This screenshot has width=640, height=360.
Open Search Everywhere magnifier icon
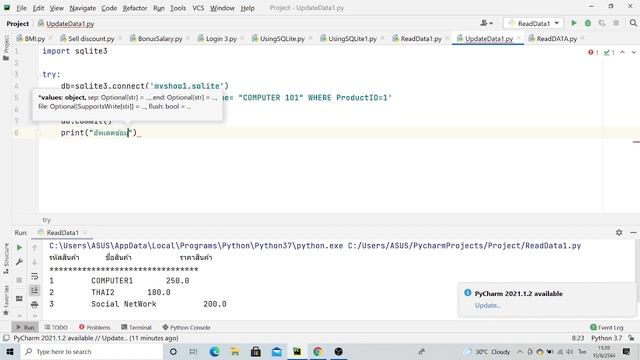click(x=633, y=23)
